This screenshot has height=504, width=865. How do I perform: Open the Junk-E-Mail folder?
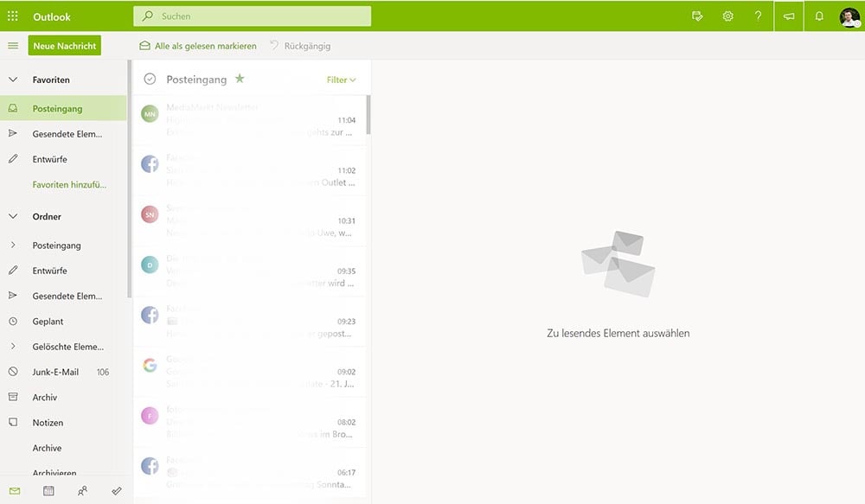point(55,372)
